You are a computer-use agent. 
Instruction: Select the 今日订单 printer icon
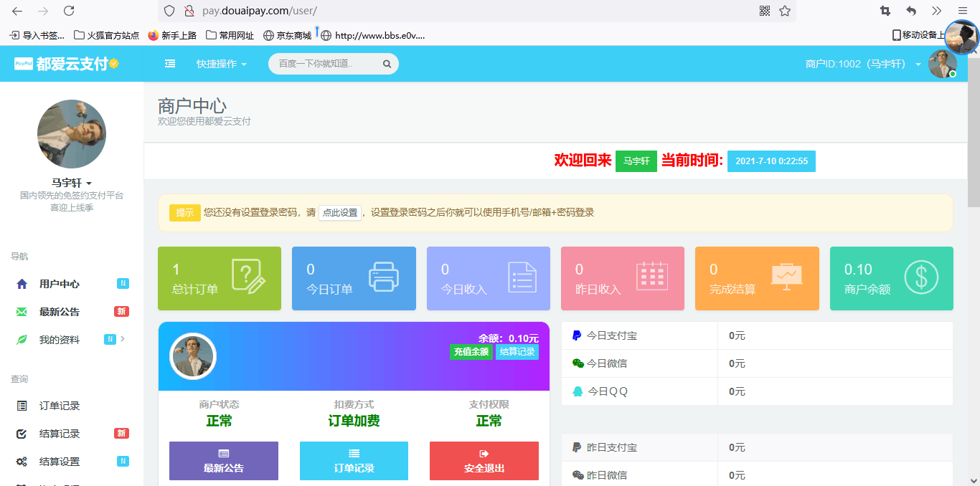(385, 277)
